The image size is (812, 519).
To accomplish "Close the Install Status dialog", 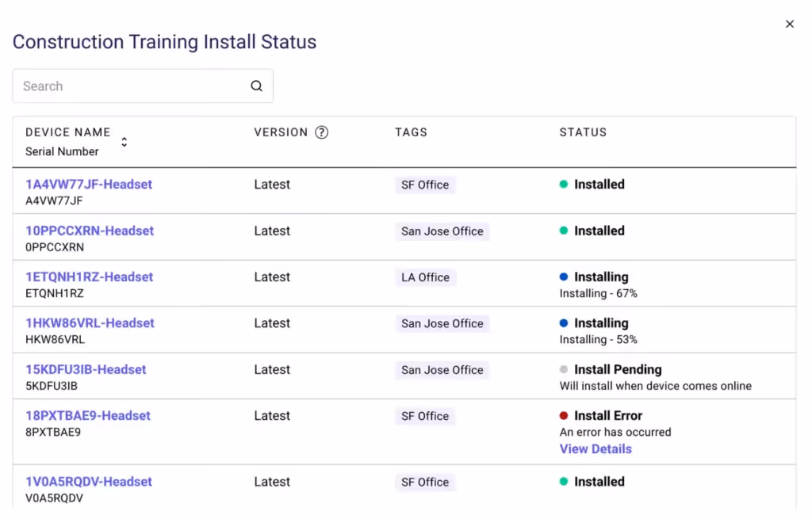I will (790, 24).
